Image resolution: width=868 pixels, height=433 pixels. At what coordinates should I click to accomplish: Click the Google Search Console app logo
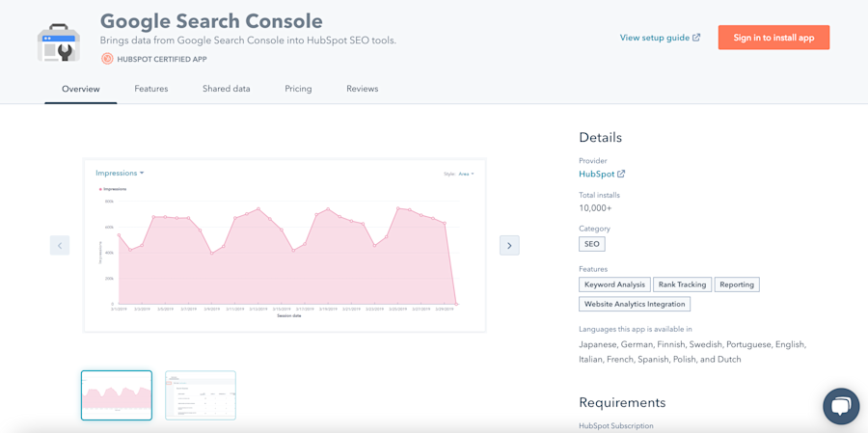pyautogui.click(x=59, y=42)
